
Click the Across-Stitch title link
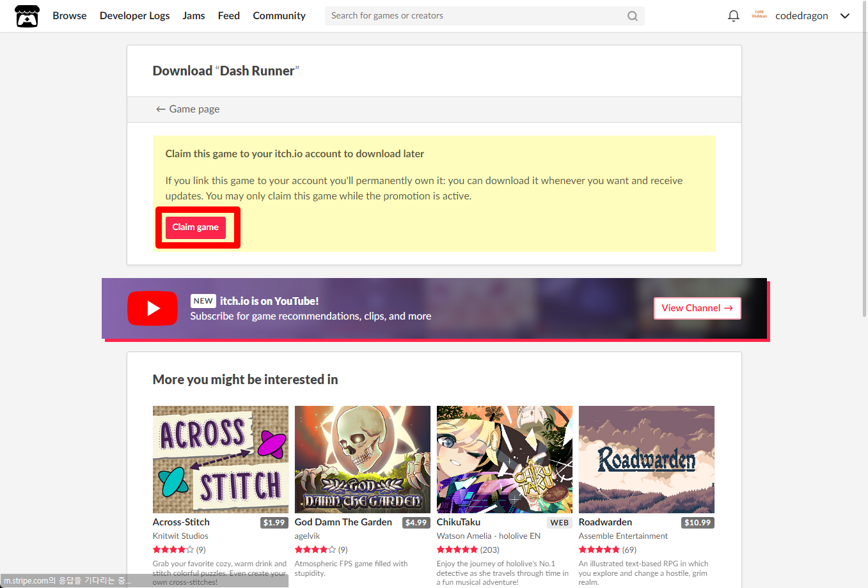181,522
